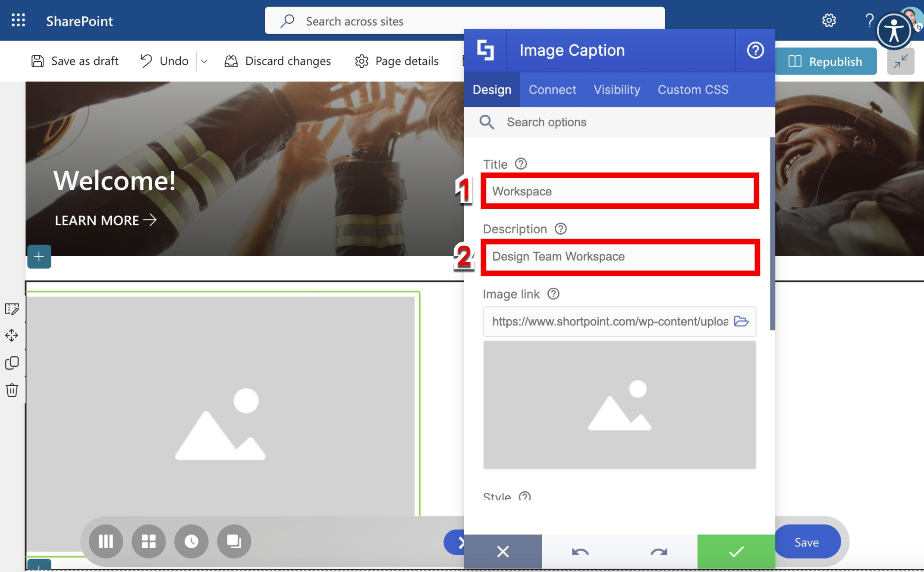Click Save as draft
924x572 pixels.
[x=75, y=61]
